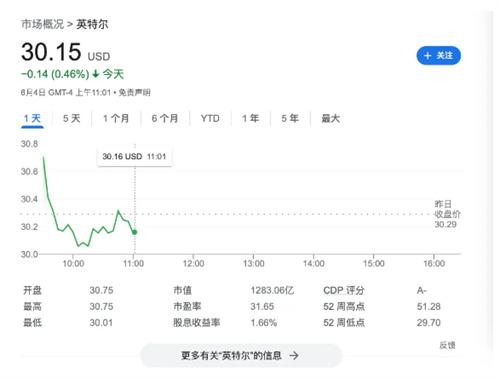Open the 5 年 chart tab

click(x=290, y=119)
